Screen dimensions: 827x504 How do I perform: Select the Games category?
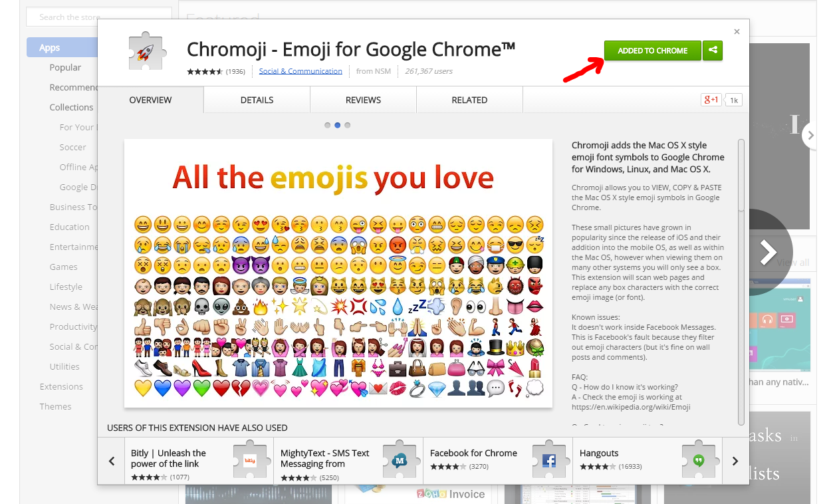coord(63,267)
